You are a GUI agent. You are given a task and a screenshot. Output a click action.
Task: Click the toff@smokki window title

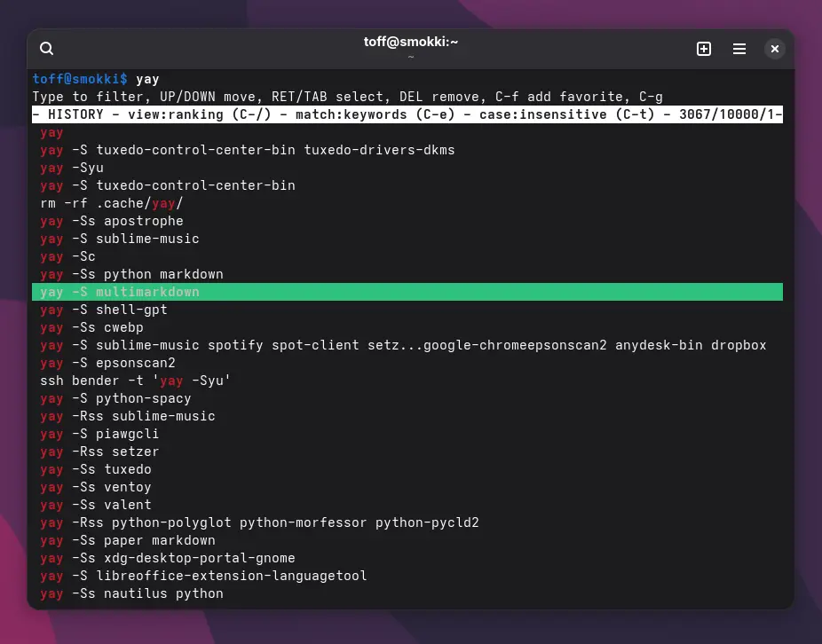410,42
